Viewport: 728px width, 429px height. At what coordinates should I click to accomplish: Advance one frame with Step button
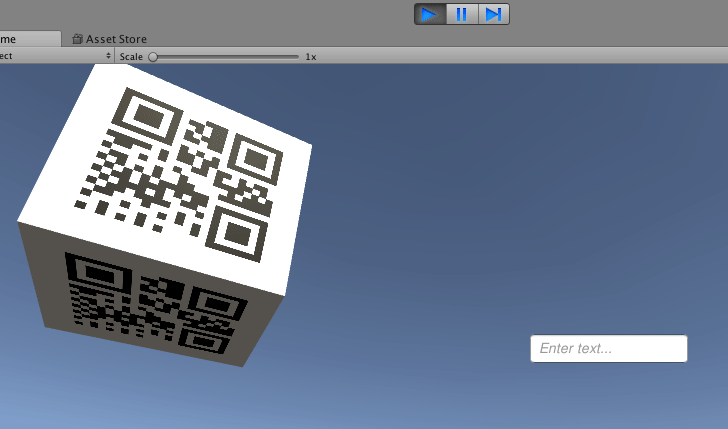[494, 14]
